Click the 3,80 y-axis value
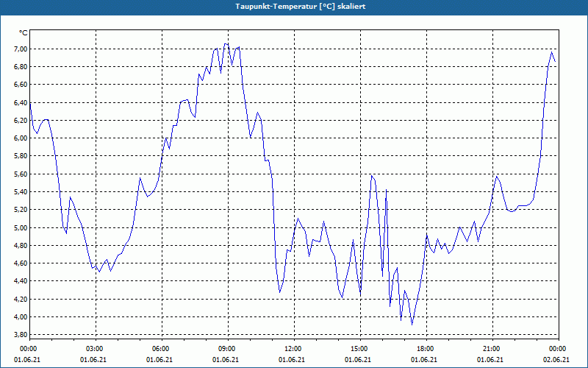The image size is (588, 368). (21, 335)
